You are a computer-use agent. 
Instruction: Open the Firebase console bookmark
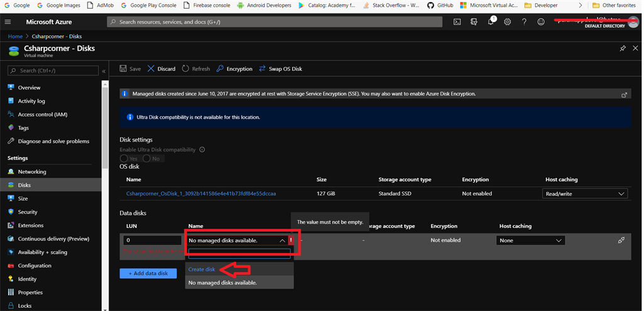[206, 5]
